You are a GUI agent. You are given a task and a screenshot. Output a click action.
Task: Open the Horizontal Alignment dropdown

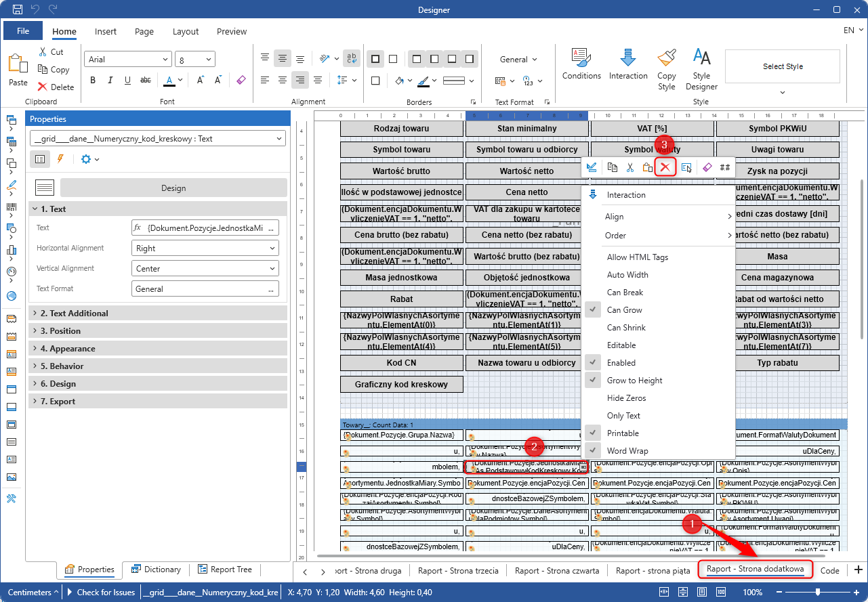pyautogui.click(x=205, y=249)
